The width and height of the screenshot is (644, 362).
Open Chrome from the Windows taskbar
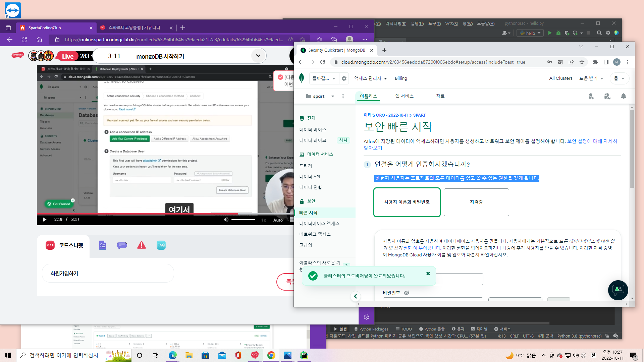click(271, 355)
